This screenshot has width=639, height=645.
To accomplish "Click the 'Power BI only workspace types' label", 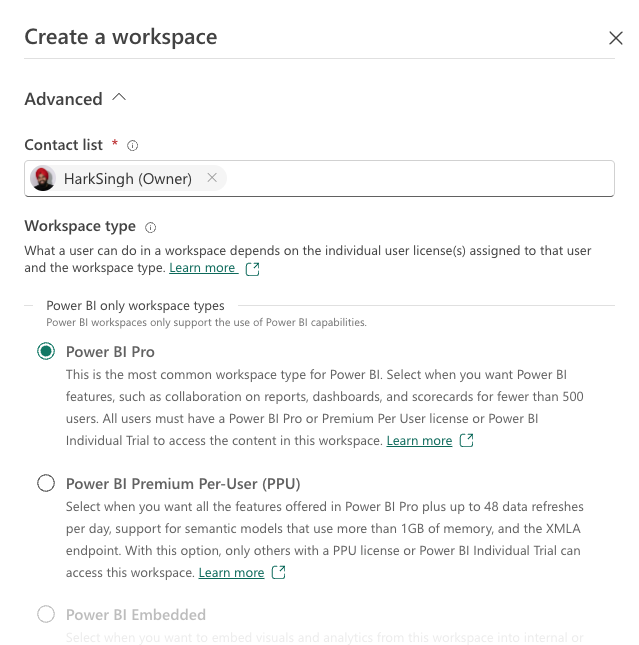I will point(135,306).
